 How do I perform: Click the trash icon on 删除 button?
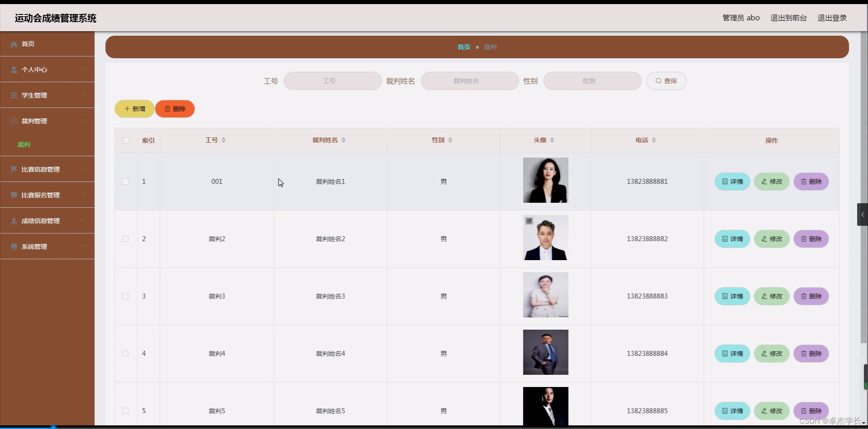[168, 108]
